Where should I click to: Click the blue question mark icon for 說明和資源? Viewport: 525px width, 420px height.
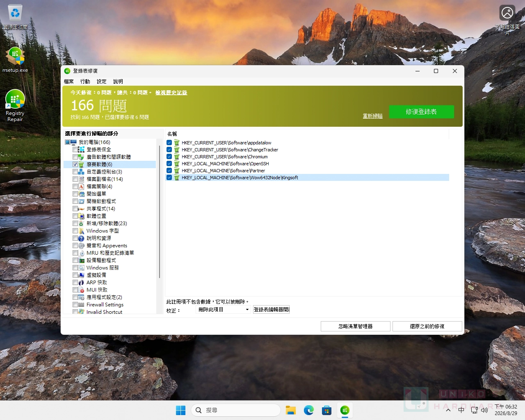pos(81,238)
